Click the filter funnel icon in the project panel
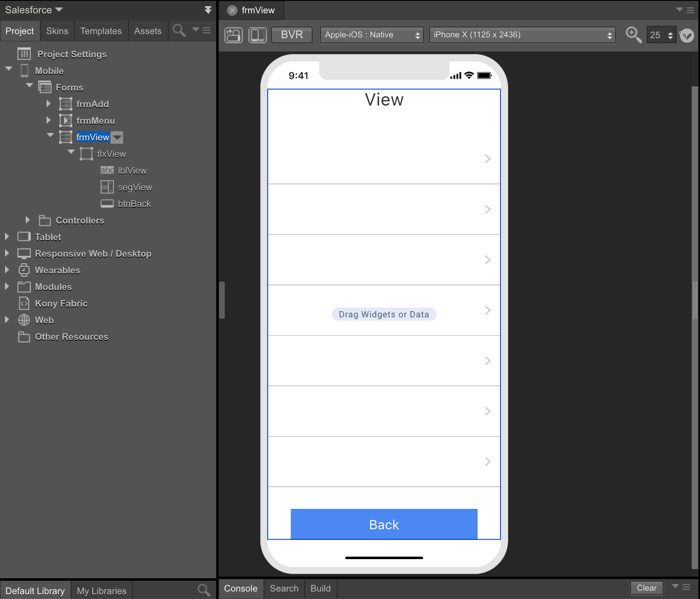 208,10
